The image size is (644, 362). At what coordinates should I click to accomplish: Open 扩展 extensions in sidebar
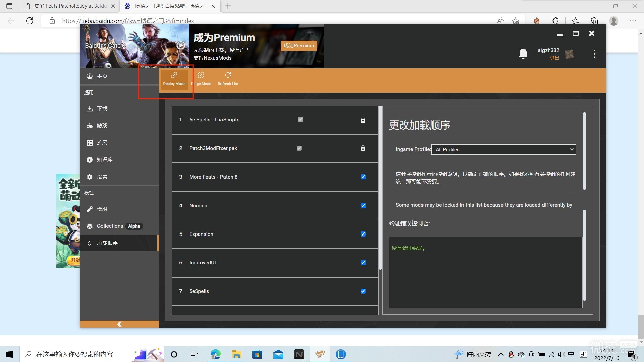[x=119, y=143]
